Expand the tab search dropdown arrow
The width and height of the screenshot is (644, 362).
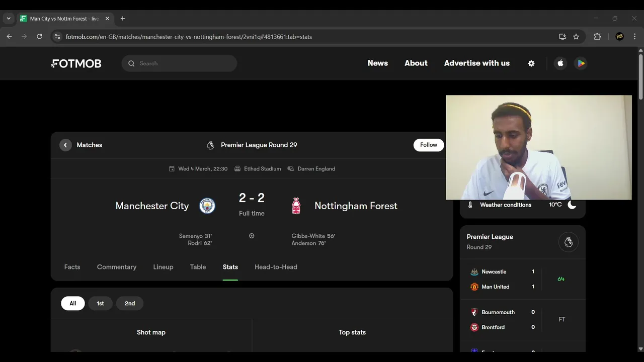[x=9, y=19]
